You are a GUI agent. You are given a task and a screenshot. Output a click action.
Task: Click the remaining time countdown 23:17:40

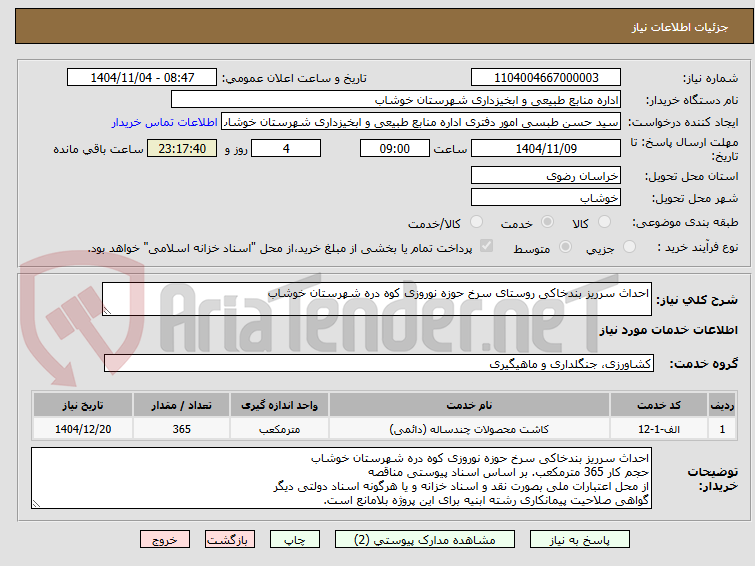click(182, 148)
